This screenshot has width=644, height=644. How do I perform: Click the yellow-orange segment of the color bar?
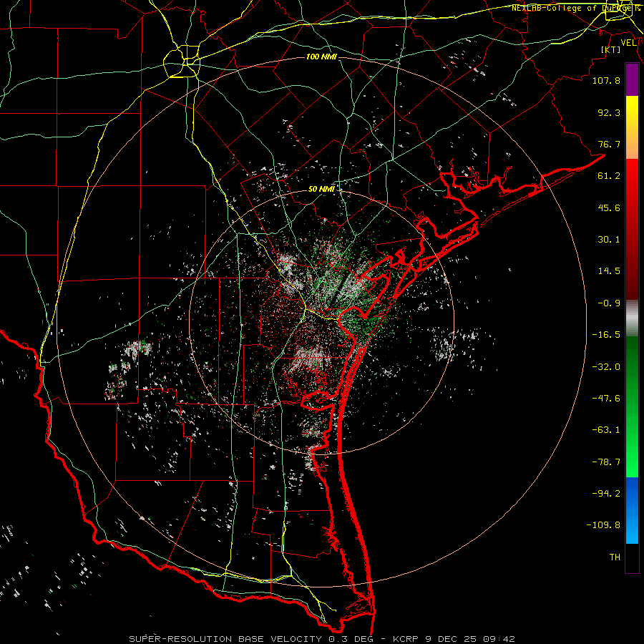632,127
